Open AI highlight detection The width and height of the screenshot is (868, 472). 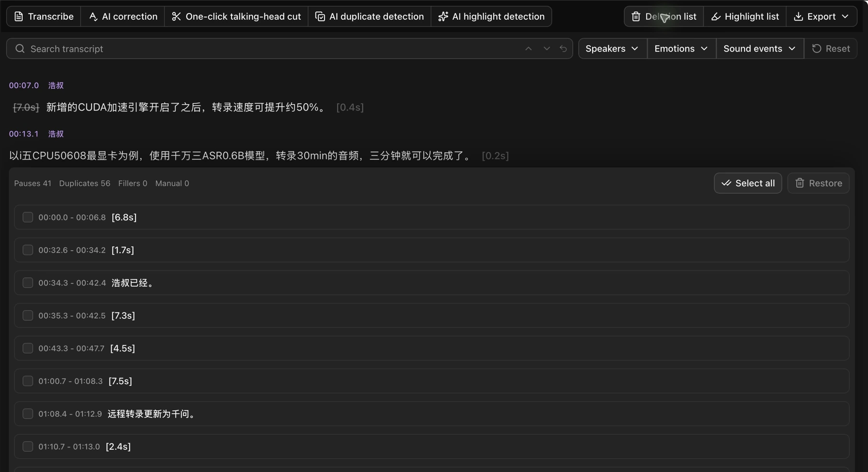(491, 16)
